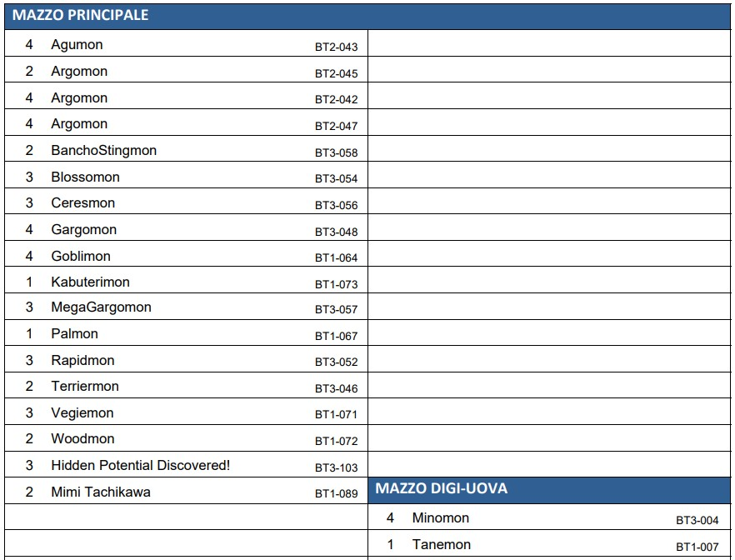Click the empty cell right of Agumon
This screenshot has width=735, height=560.
(549, 43)
